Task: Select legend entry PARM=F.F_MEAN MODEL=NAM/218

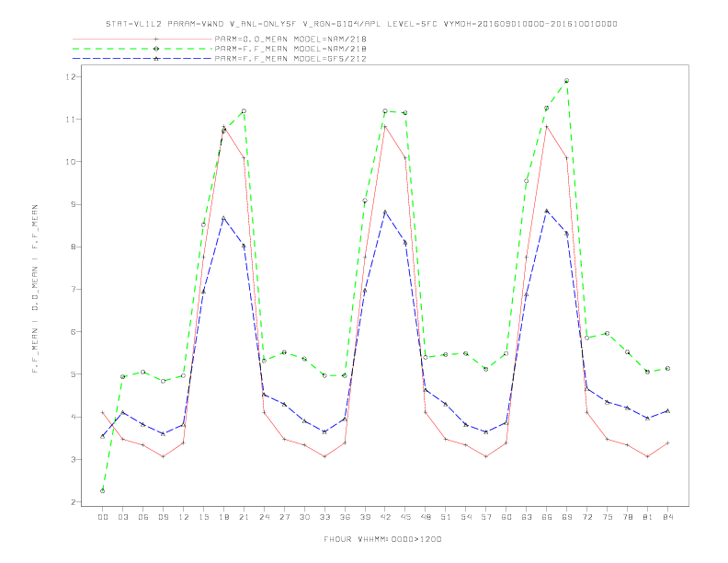Action: [290, 49]
